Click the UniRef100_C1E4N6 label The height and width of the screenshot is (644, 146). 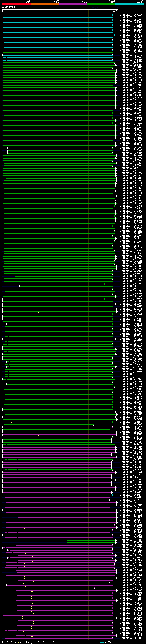click(131, 85)
